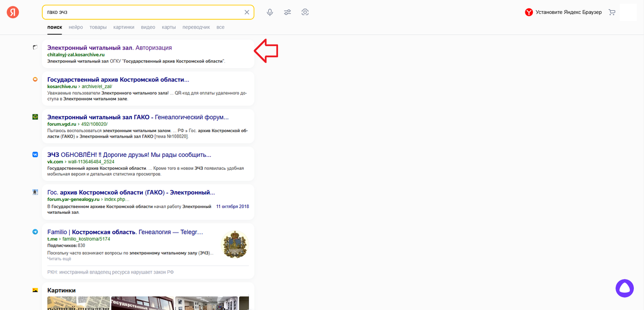
Task: Open Электронный читальный зал. Авторизация result
Action: point(109,48)
